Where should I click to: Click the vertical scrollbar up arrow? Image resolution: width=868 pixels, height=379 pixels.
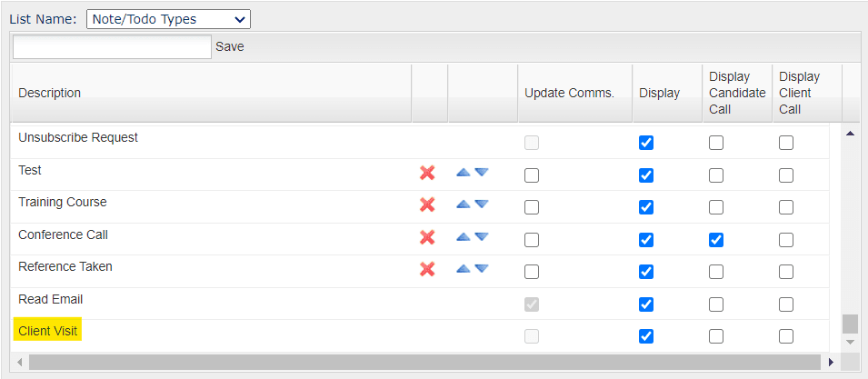coord(851,134)
